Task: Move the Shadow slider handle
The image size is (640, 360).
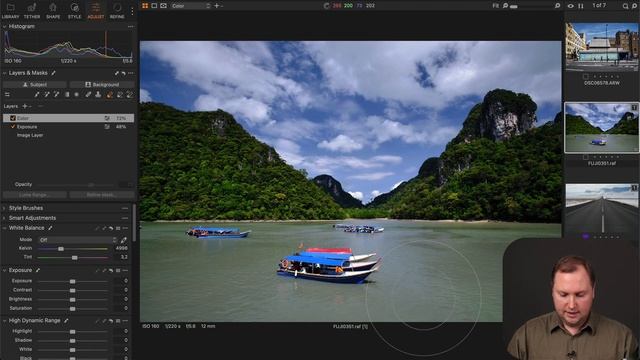Action: [72, 340]
